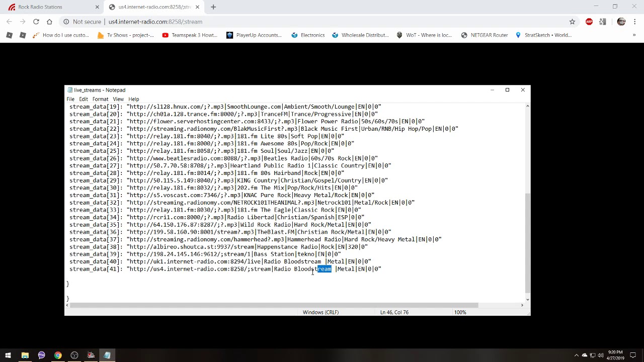The width and height of the screenshot is (644, 362).
Task: Open 'Wholesale Distribut...' bookmark
Action: pyautogui.click(x=360, y=35)
